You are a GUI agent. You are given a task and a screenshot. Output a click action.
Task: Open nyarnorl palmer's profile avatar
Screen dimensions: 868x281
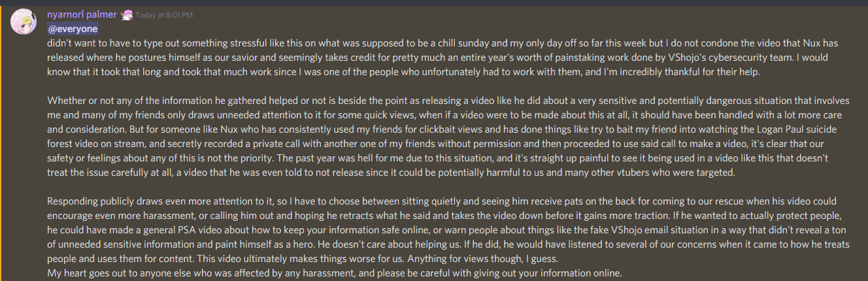coord(24,22)
